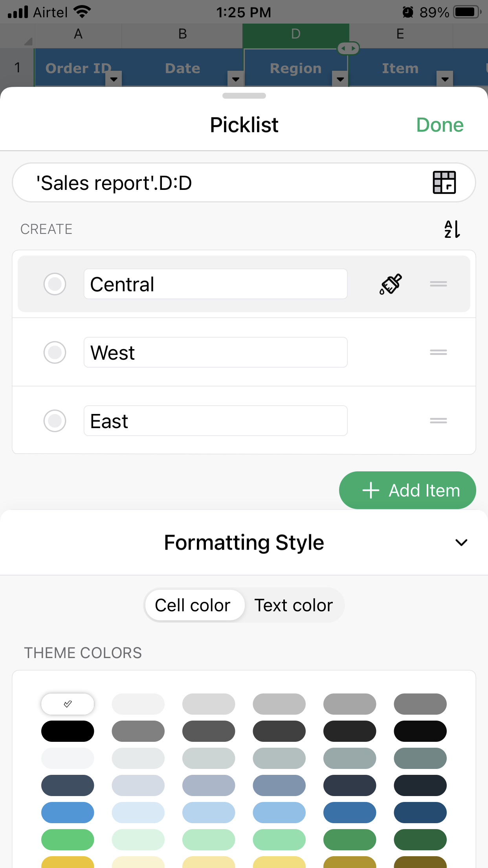Open the Region column filter dropdown

click(340, 79)
